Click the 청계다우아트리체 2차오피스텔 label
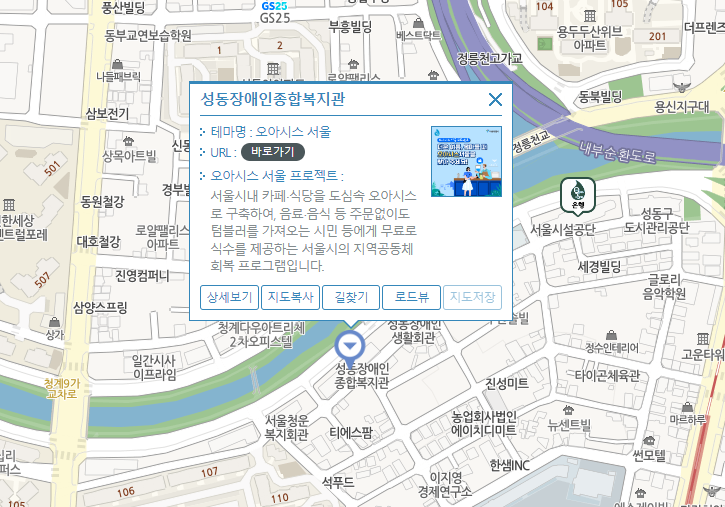Screen dimensions: 725x507 261,335
